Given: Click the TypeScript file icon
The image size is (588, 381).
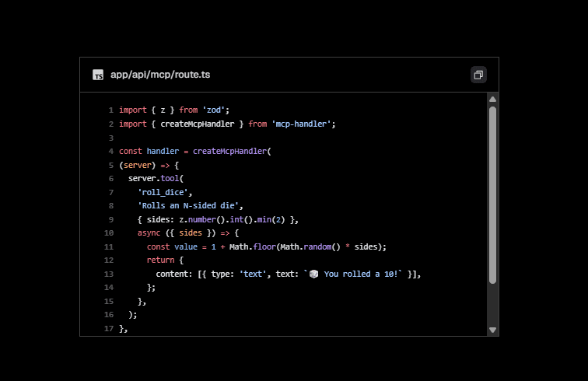Looking at the screenshot, I should [98, 75].
